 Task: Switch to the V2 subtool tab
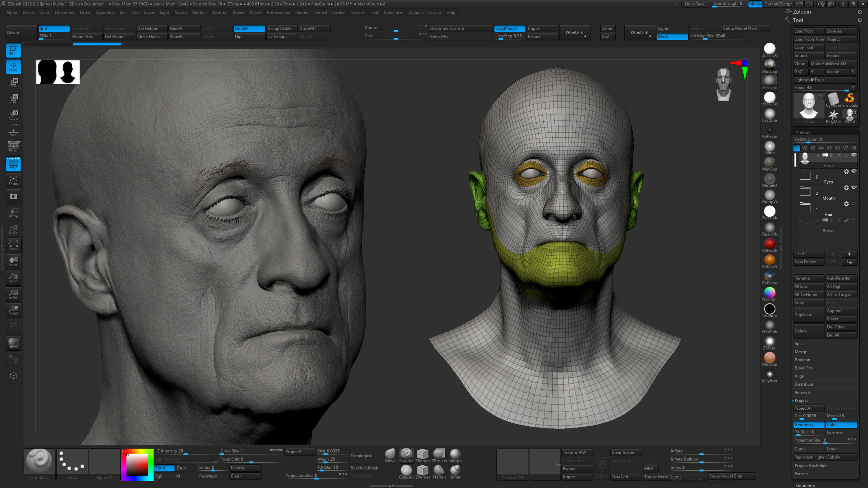pos(805,148)
